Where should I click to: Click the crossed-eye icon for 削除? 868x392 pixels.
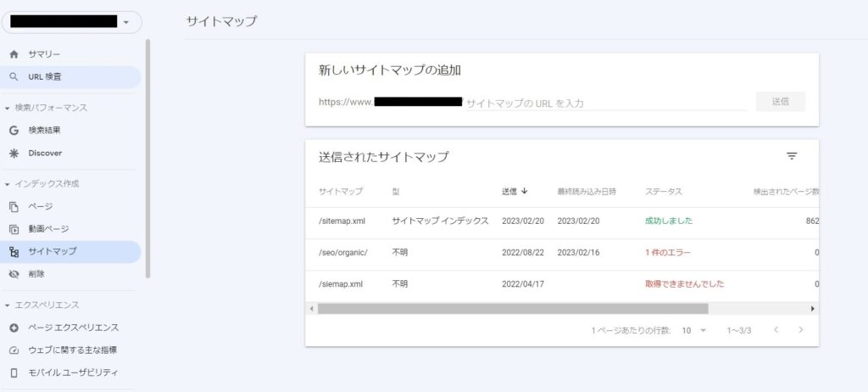pyautogui.click(x=14, y=275)
